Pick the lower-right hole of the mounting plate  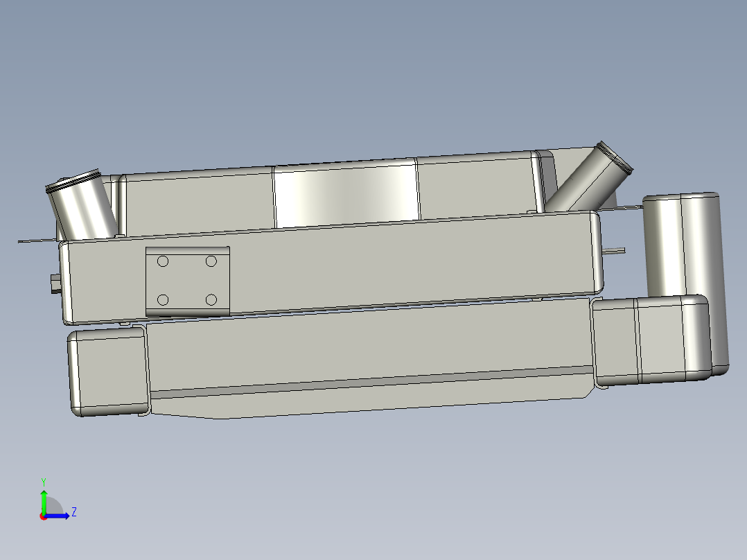click(x=211, y=299)
